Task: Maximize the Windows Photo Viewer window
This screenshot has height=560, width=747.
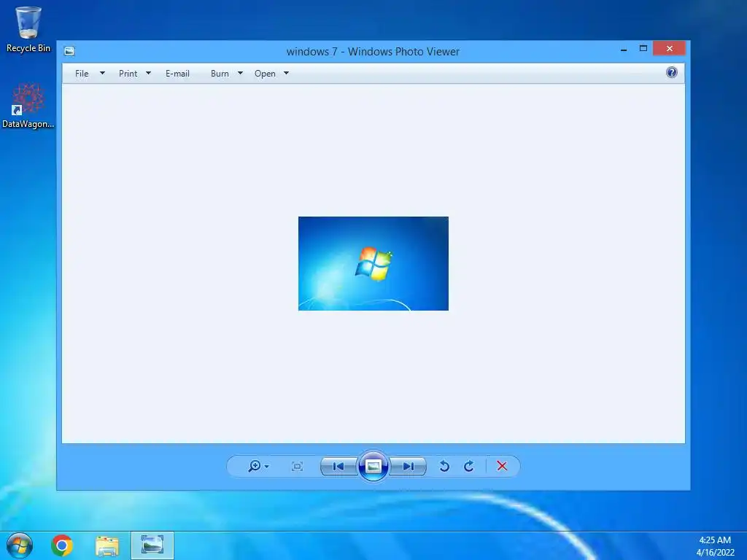Action: click(x=643, y=49)
